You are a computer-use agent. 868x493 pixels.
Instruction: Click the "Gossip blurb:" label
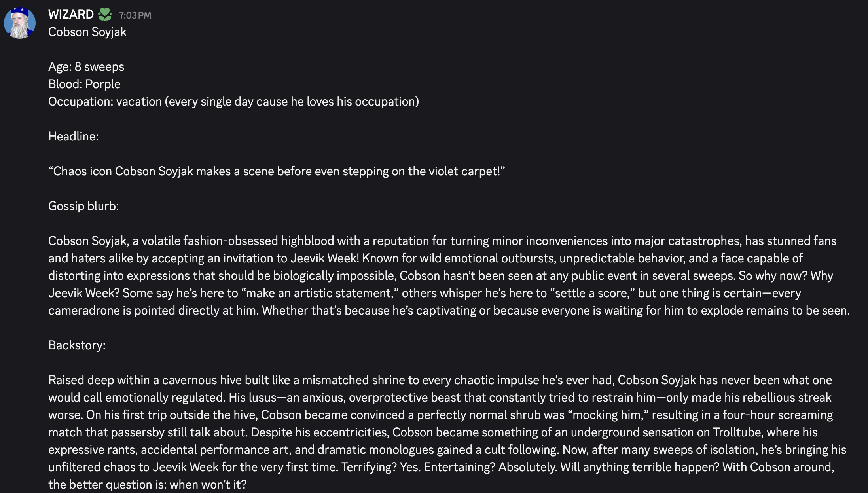tap(83, 206)
